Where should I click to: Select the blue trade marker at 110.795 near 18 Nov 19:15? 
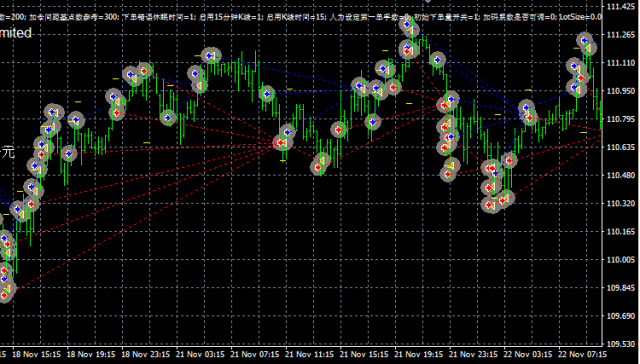coord(76,120)
